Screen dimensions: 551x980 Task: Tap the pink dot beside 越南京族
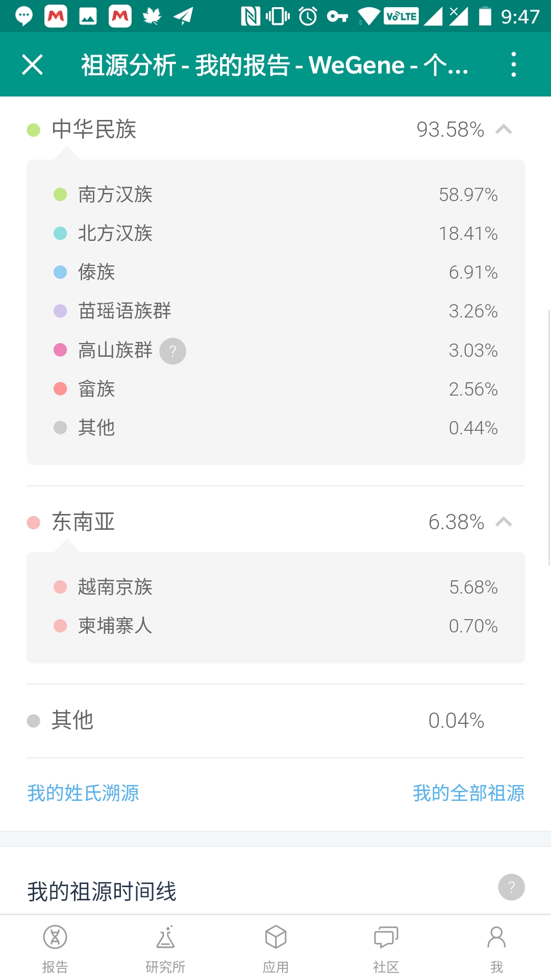[x=60, y=587]
